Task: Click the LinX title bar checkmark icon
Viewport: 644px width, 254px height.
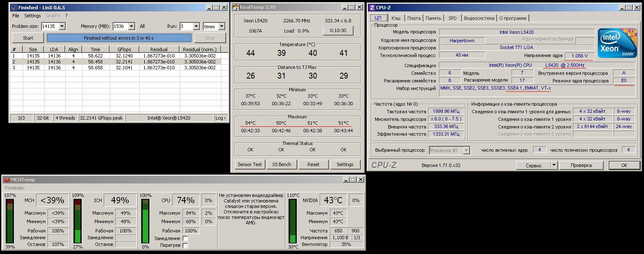Action: 14,8
